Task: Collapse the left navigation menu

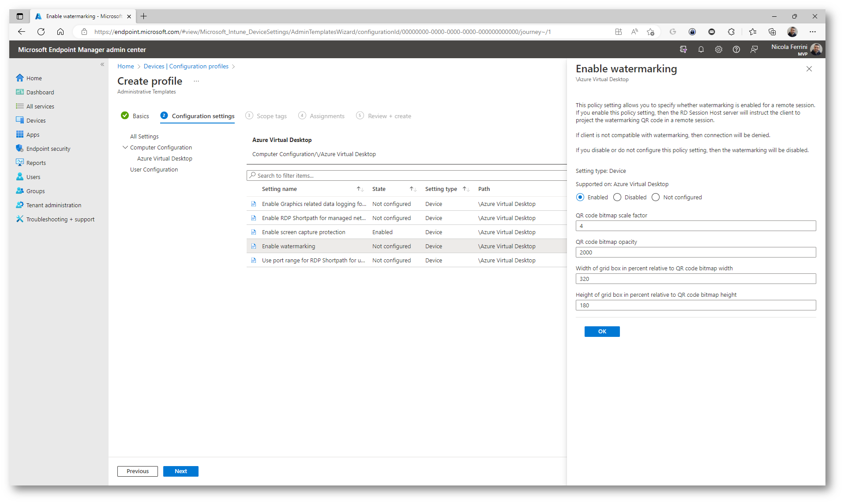Action: click(102, 64)
